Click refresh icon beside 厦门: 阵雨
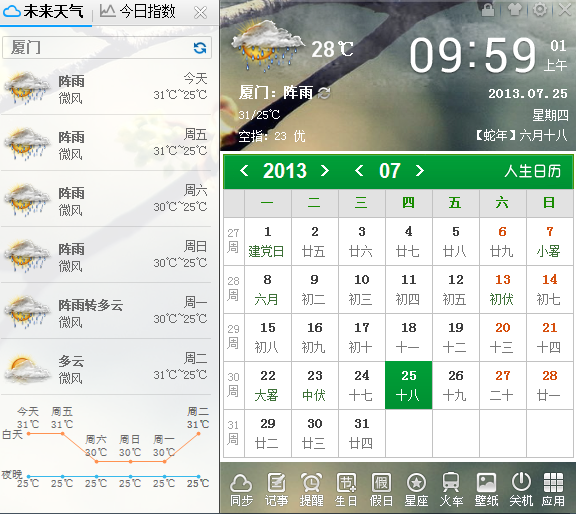576x514 pixels. [x=324, y=93]
